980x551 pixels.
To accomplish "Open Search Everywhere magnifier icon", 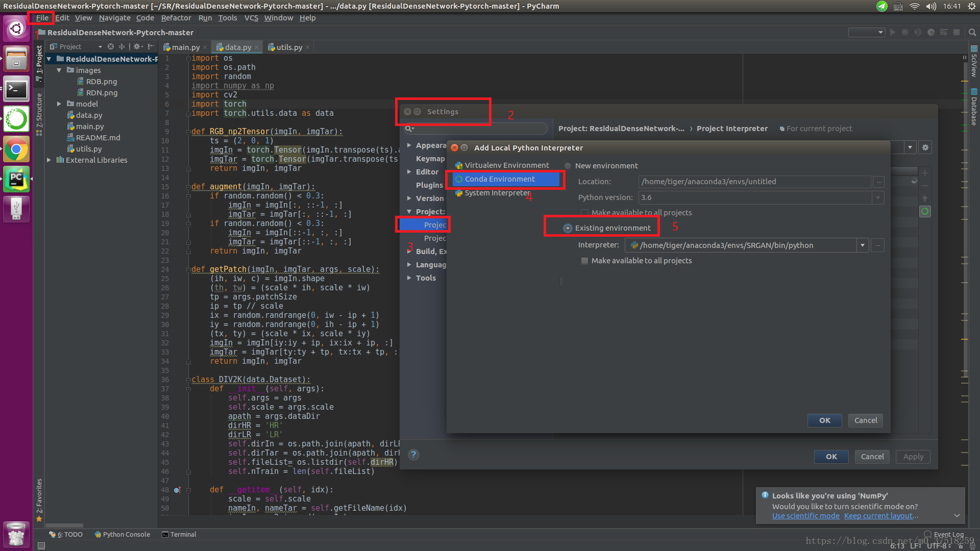I will point(972,32).
